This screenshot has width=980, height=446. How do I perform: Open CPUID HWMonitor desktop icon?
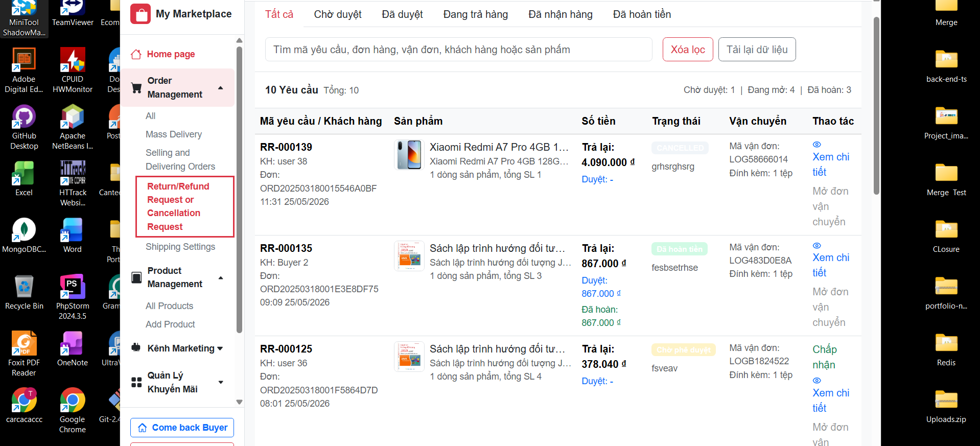coord(73,71)
